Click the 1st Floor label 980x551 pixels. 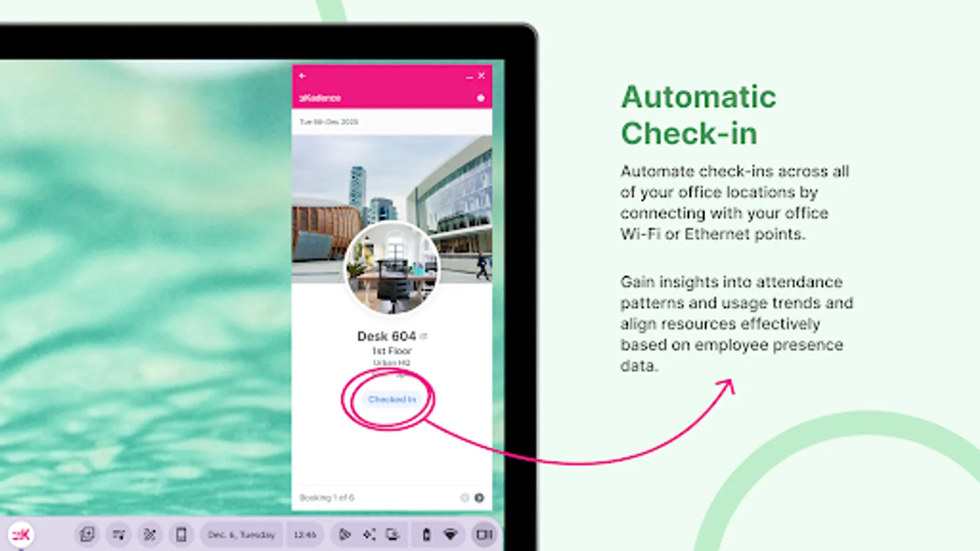point(392,351)
